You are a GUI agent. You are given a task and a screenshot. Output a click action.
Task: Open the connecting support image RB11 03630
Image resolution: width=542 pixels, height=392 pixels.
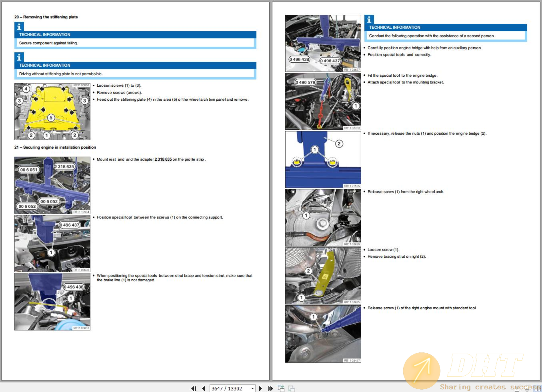pos(52,243)
